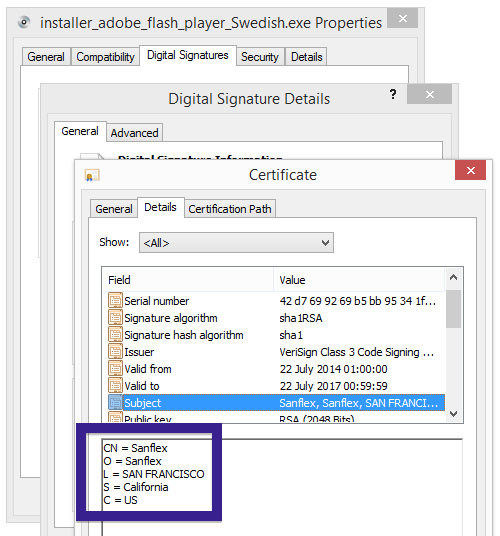Click the Value column header
This screenshot has width=500, height=536.
[x=359, y=280]
